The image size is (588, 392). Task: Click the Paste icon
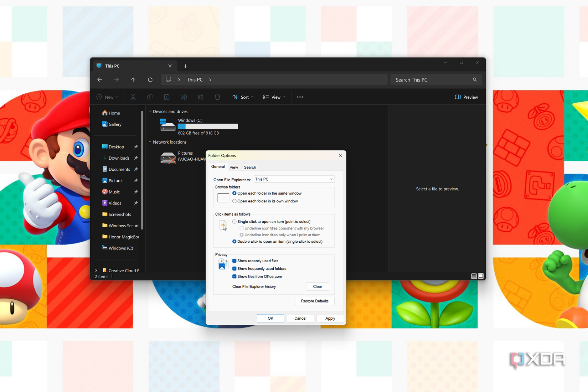click(166, 97)
